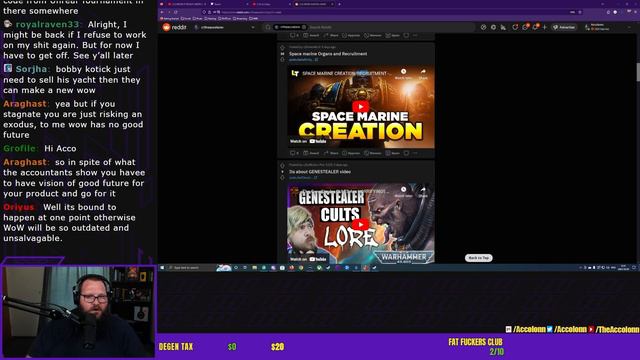The image size is (640, 360).
Task: Upvote the Space marine Organs post
Action: [282, 48]
